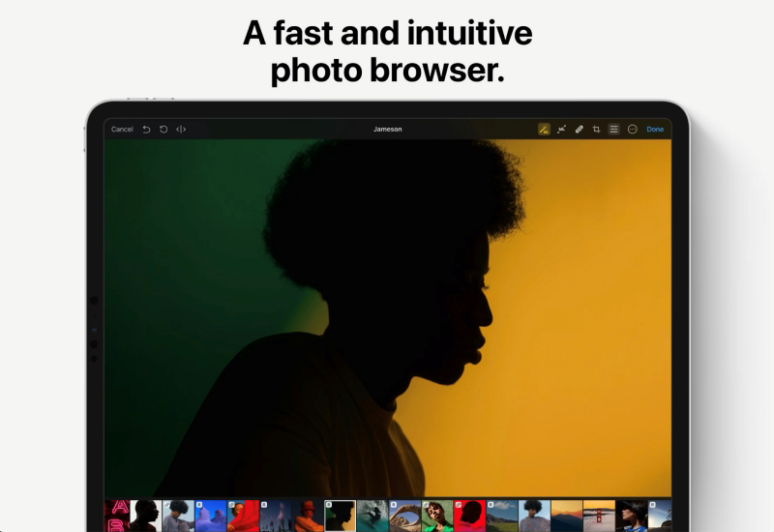Open the red flowing fabric thumbnail
Viewport: 774px width, 532px height.
click(x=244, y=516)
